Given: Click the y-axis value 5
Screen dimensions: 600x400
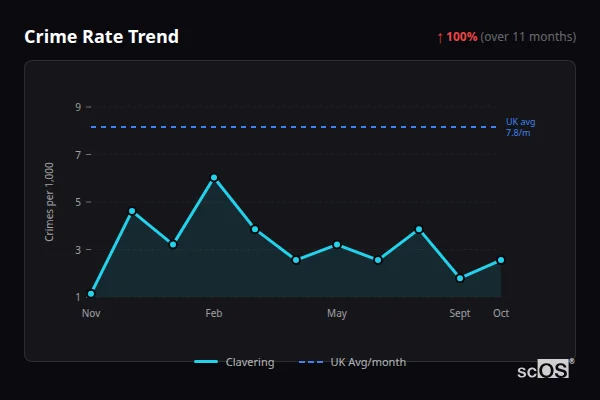Looking at the screenshot, I should coord(78,202).
